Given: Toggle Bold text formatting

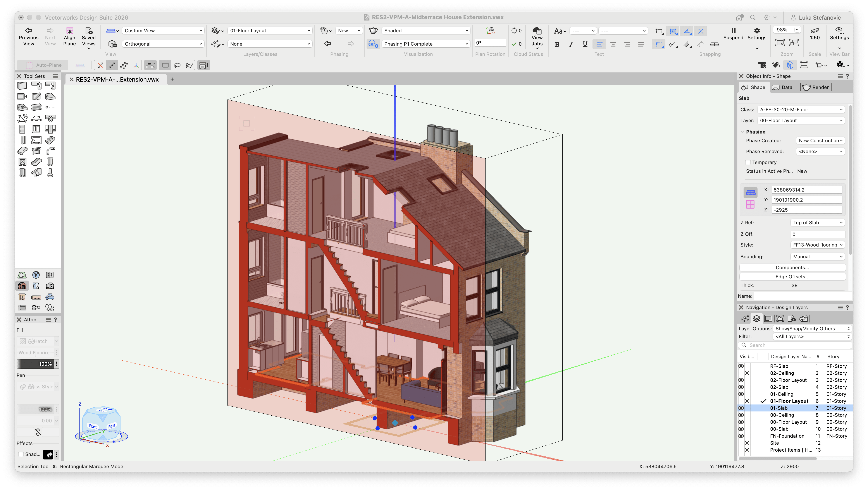Looking at the screenshot, I should tap(557, 44).
